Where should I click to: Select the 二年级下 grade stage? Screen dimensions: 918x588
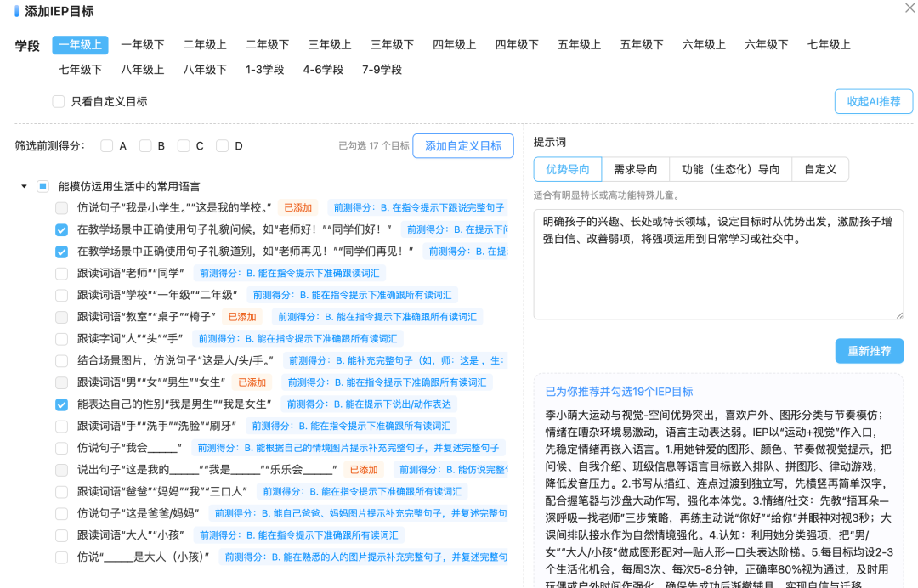tap(268, 45)
